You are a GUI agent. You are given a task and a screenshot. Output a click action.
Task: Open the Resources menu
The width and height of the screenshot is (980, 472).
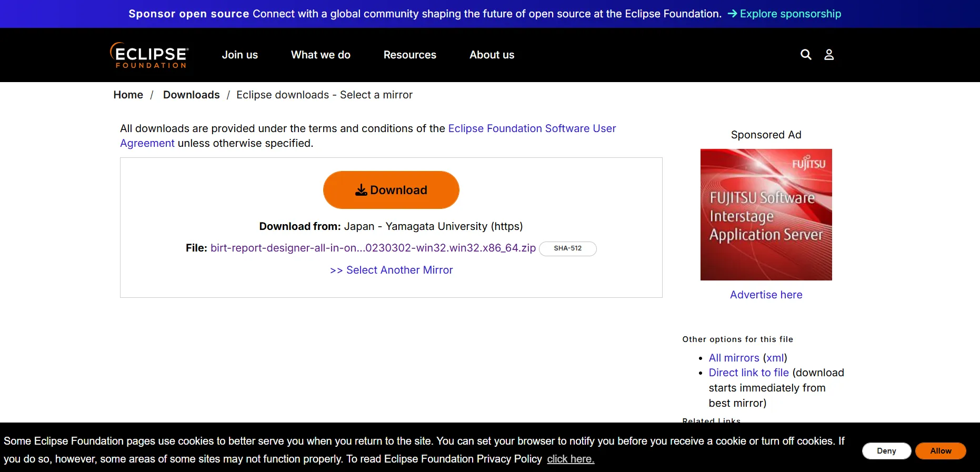[410, 55]
